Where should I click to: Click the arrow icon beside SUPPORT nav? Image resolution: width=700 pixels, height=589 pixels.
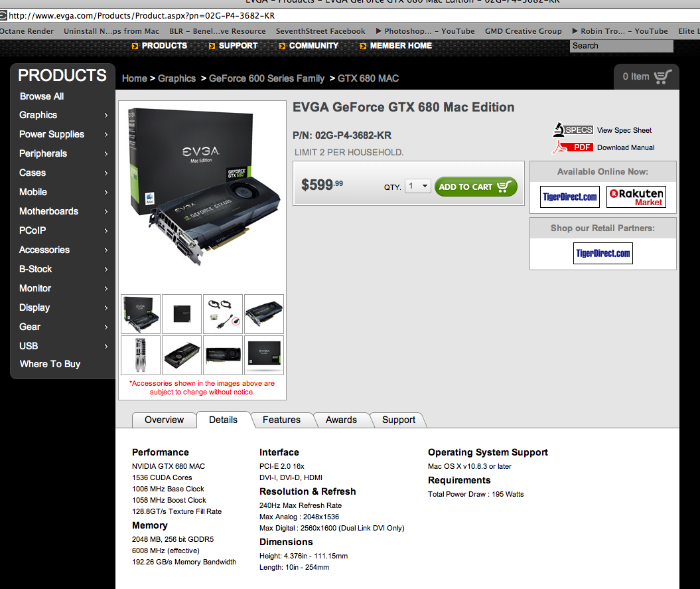click(x=212, y=46)
